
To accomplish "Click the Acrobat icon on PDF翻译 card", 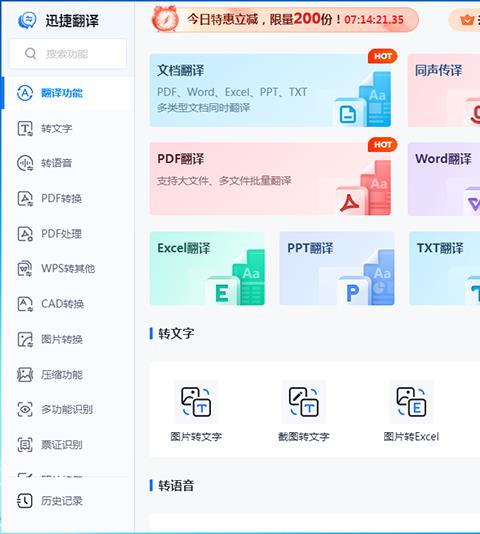I will pos(350,203).
